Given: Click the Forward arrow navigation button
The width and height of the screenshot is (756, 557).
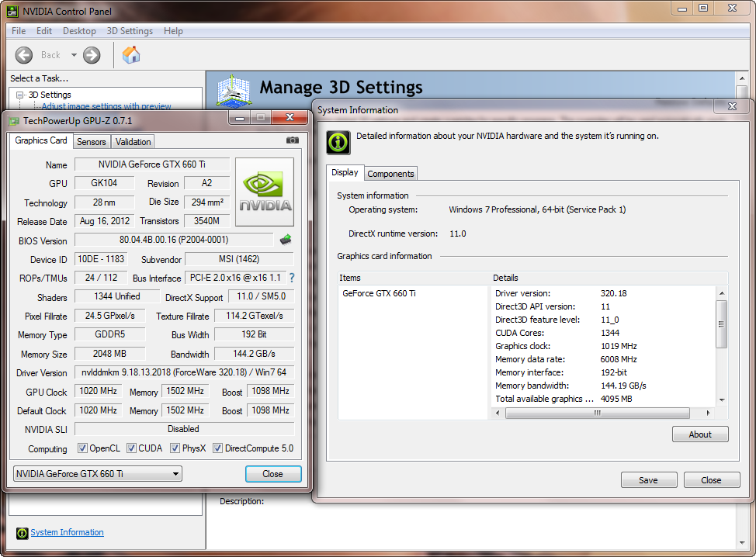Looking at the screenshot, I should [92, 55].
